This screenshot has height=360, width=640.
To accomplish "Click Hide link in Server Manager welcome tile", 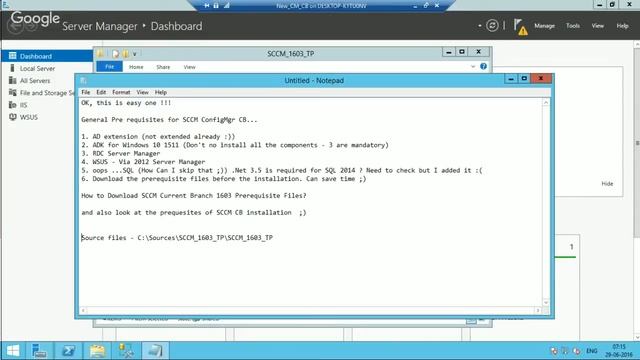I will pos(607,184).
